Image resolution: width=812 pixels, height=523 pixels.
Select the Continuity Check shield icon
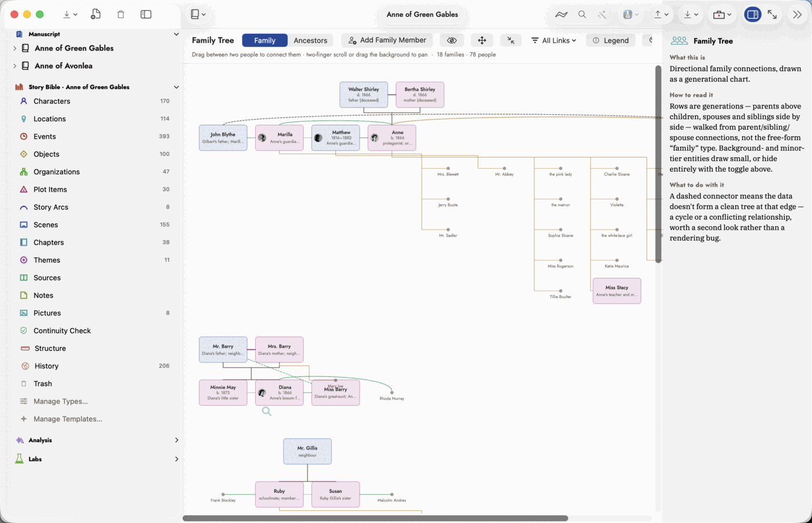click(24, 330)
